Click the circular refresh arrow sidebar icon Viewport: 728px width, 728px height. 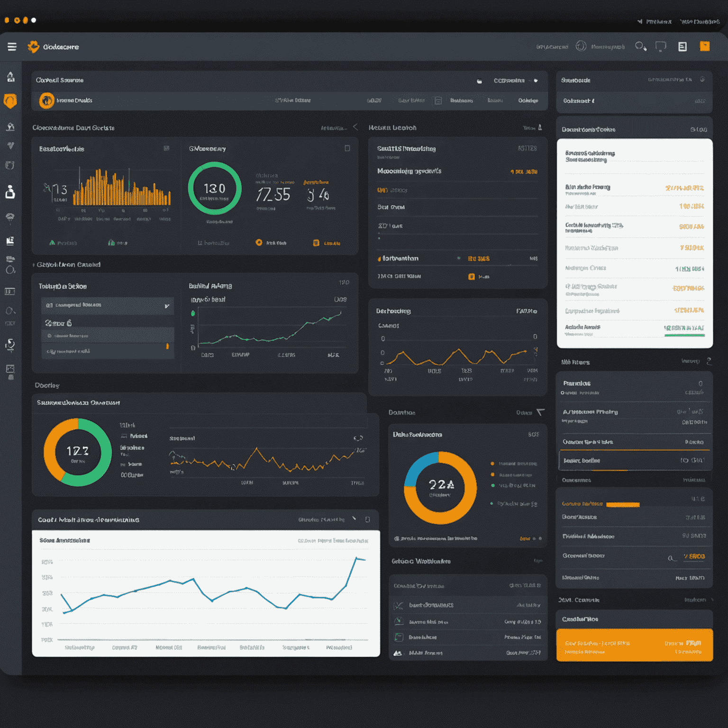point(10,345)
